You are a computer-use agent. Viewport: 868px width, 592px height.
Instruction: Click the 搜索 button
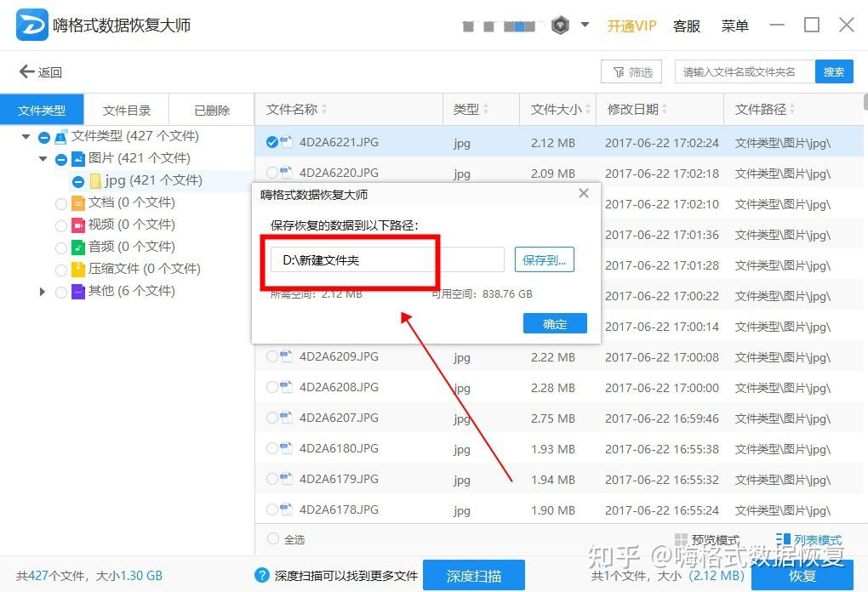(x=834, y=72)
